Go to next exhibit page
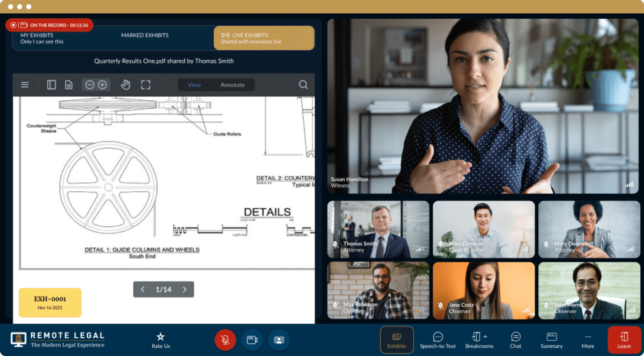Viewport: 644px width, 356px height. pyautogui.click(x=184, y=289)
